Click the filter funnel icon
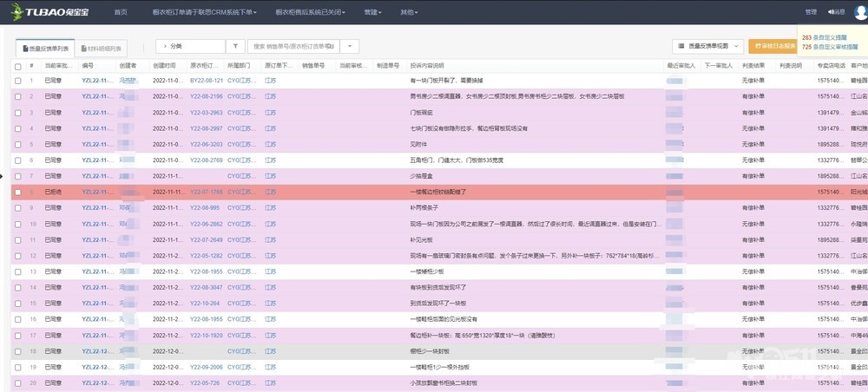The width and height of the screenshot is (868, 392). 234,46
